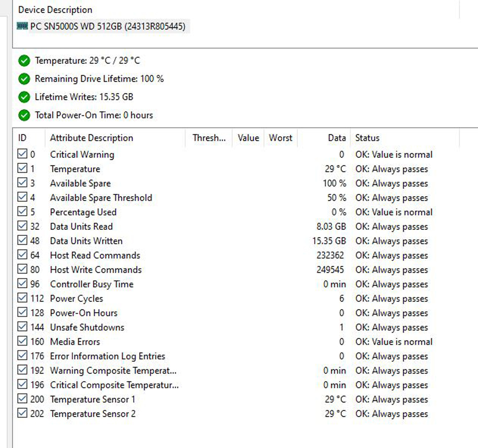Screen dimensions: 478x448
Task: Click green check icon next to Temperature
Action: pyautogui.click(x=24, y=60)
